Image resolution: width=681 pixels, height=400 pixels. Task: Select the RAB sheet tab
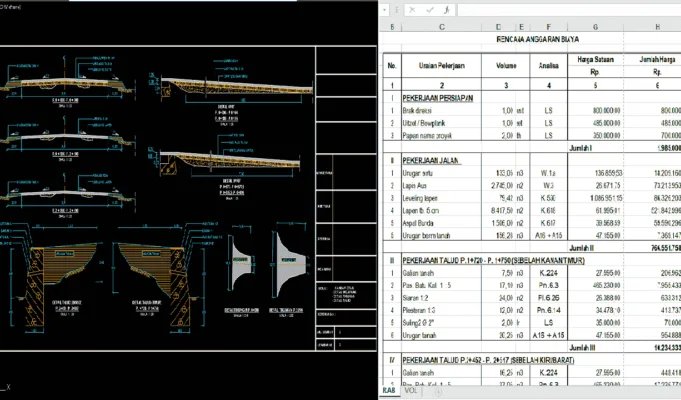tap(389, 390)
